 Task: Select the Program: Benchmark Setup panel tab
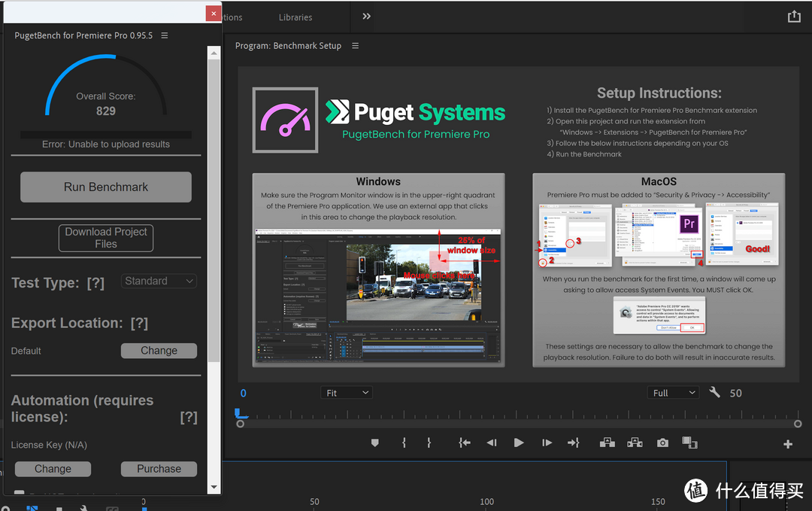[x=288, y=46]
